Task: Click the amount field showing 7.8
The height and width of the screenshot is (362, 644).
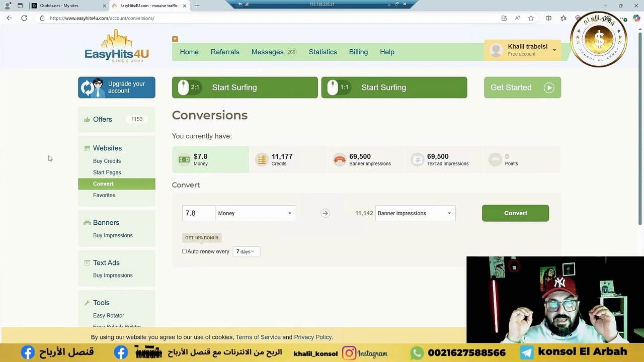Action: pos(199,213)
